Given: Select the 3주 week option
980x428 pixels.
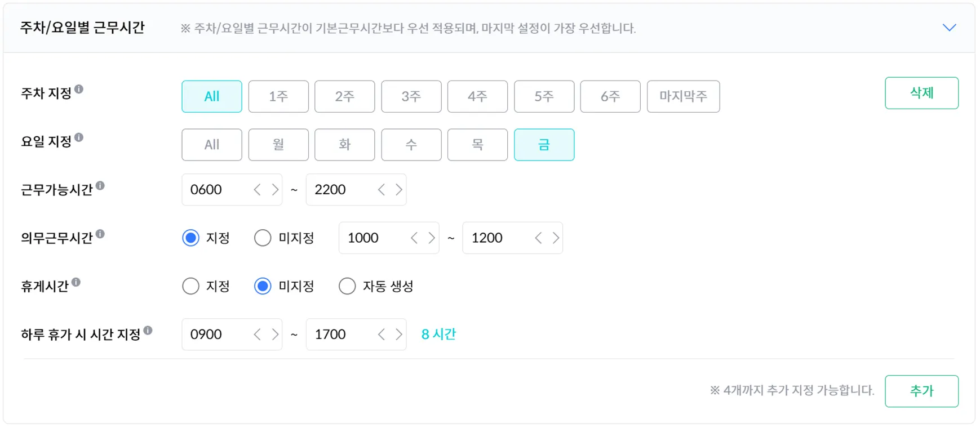Looking at the screenshot, I should click(x=411, y=96).
